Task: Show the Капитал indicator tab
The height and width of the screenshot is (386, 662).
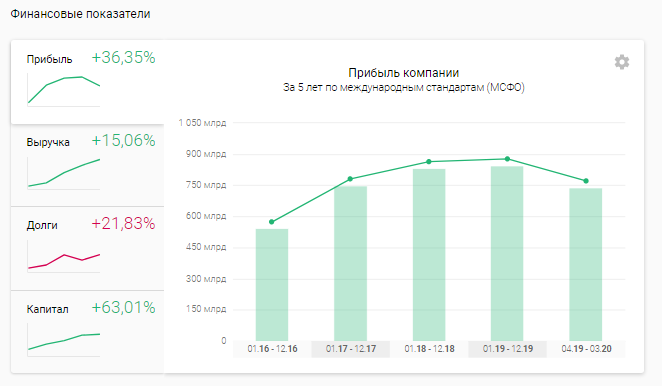Action: 87,332
